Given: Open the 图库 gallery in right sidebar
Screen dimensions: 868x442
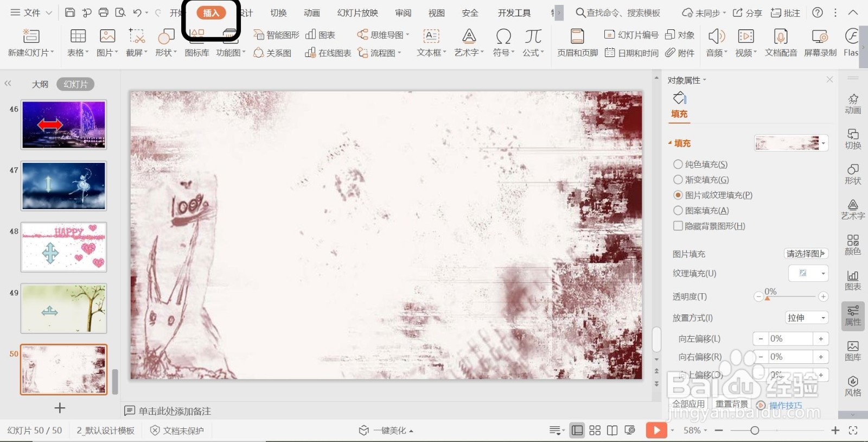Looking at the screenshot, I should [x=853, y=350].
